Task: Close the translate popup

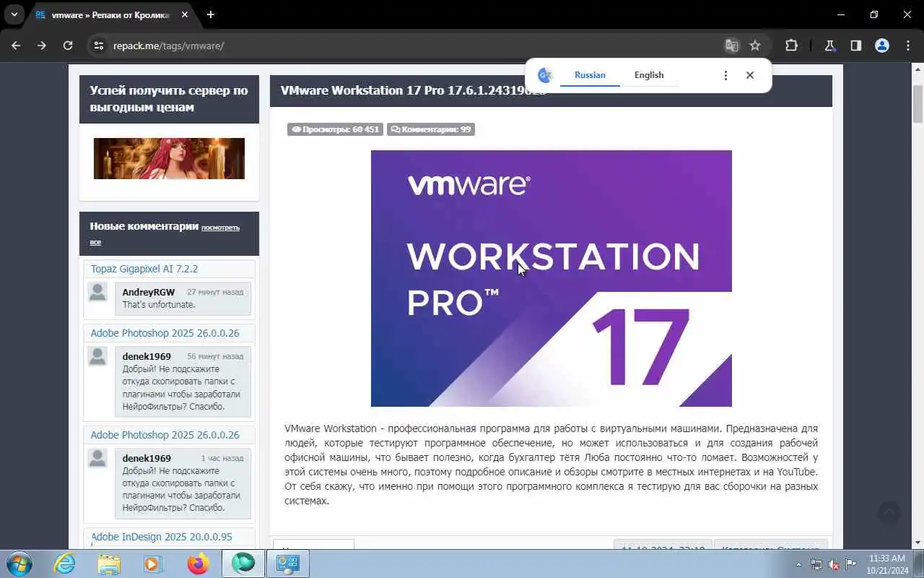Action: click(750, 75)
